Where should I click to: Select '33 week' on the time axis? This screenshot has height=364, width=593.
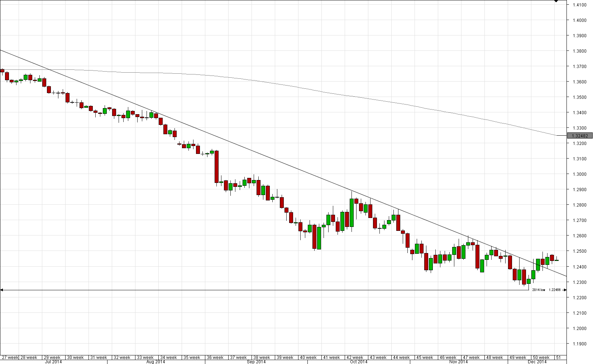(145, 357)
